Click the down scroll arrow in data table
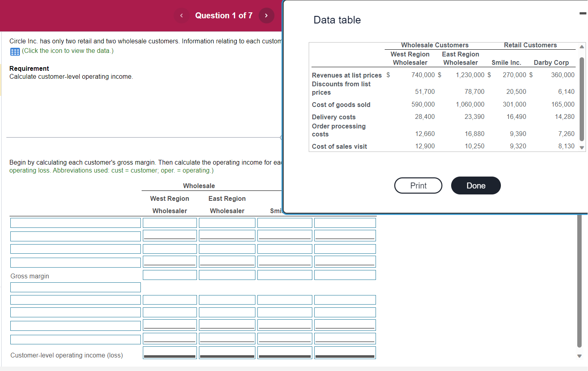Viewport: 588px width, 371px height. tap(582, 148)
